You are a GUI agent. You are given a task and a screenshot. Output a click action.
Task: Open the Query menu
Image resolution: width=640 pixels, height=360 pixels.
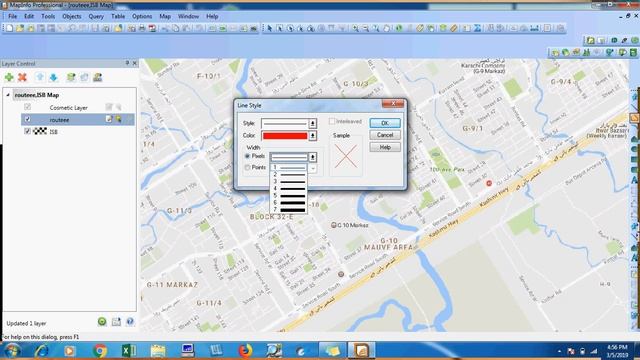[96, 16]
